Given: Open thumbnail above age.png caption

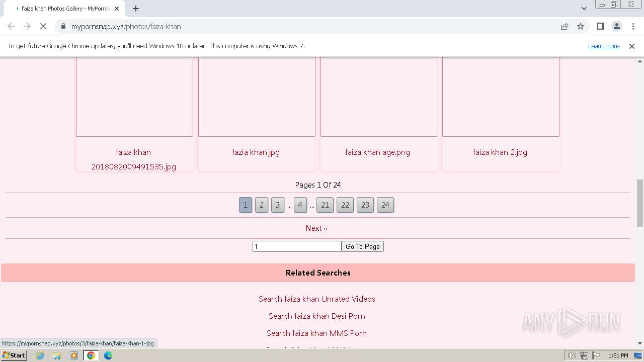Looking at the screenshot, I should pos(379,97).
